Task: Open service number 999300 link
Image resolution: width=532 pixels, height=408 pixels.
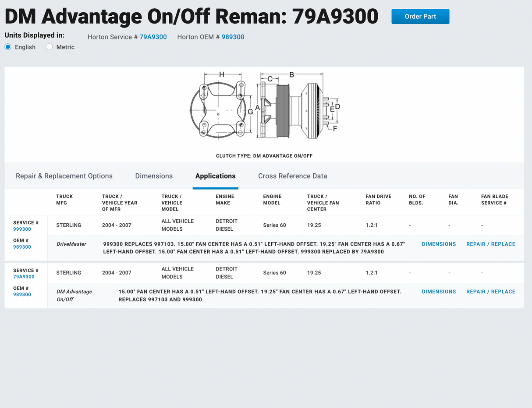Action: pos(22,229)
